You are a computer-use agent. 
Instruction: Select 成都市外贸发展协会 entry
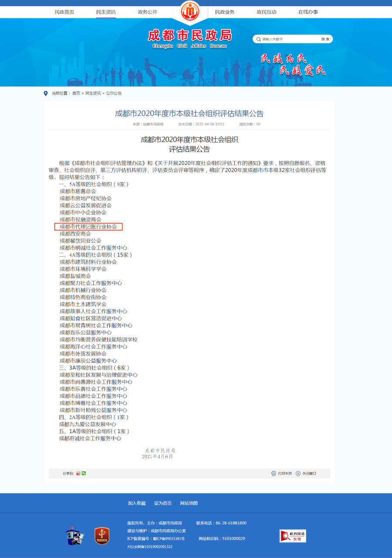click(83, 354)
